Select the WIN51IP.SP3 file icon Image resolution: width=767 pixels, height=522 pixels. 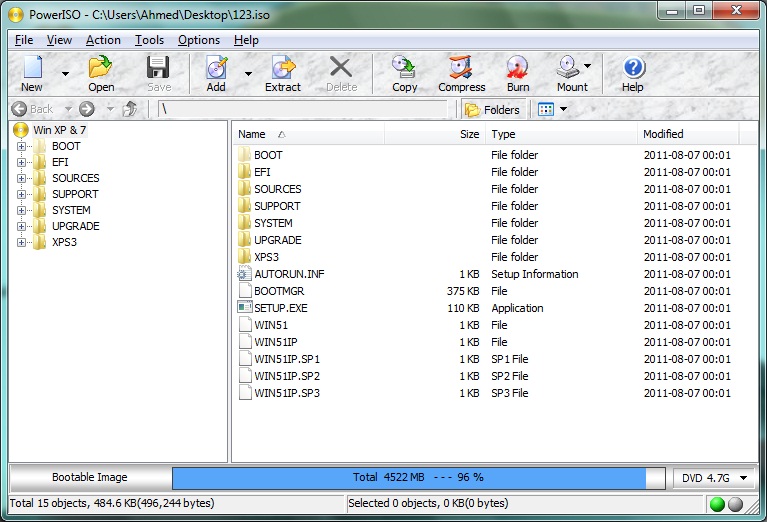245,393
